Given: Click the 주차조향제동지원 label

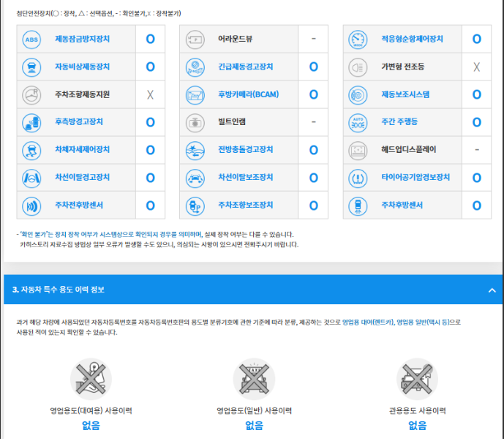Looking at the screenshot, I should coord(82,94).
